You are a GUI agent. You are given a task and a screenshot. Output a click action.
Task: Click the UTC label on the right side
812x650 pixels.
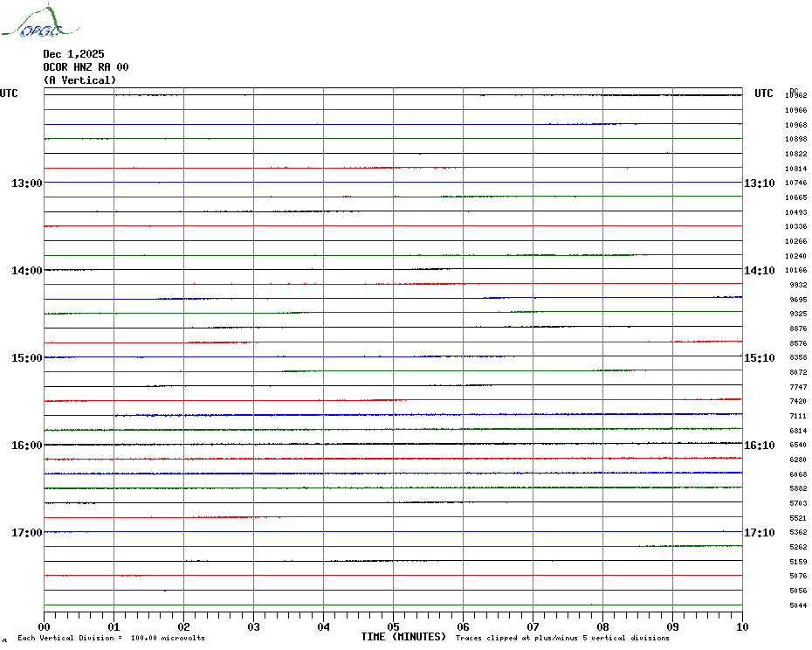point(763,93)
